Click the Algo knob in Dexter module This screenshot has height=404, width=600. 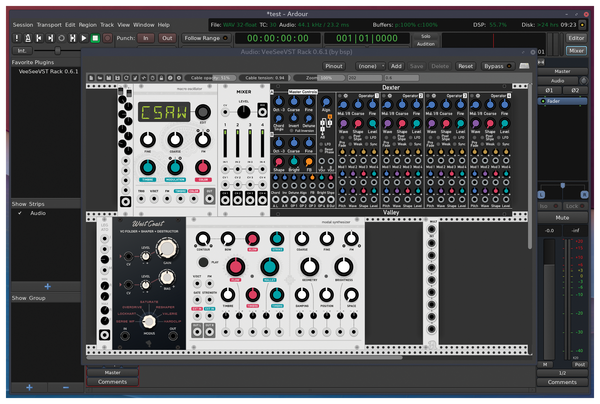click(x=326, y=102)
